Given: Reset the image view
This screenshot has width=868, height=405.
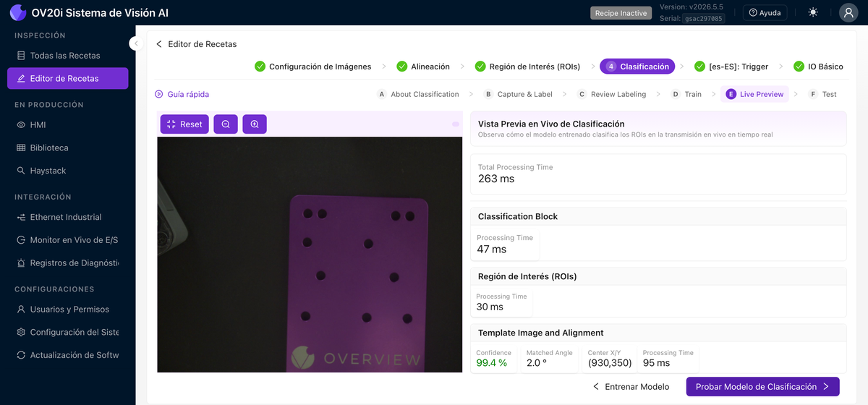Looking at the screenshot, I should [x=184, y=124].
